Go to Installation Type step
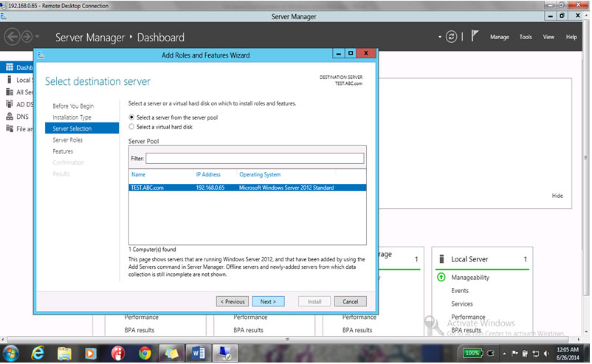 pos(72,117)
